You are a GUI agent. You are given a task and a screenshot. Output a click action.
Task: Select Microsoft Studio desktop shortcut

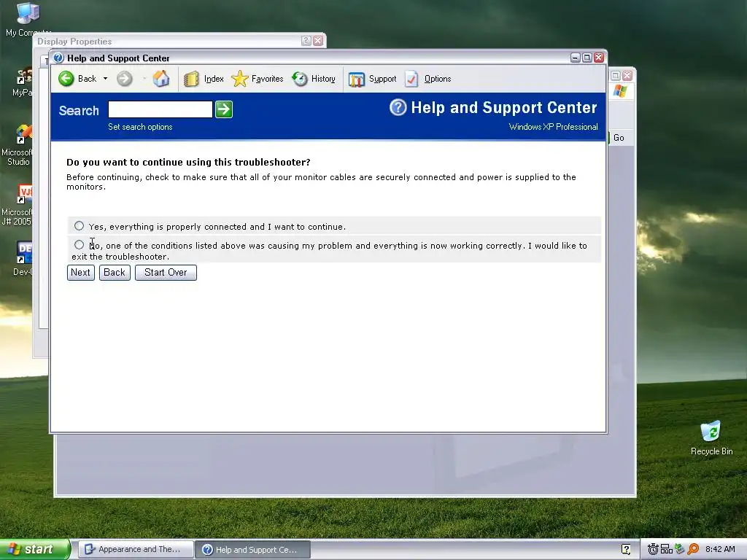coord(18,145)
